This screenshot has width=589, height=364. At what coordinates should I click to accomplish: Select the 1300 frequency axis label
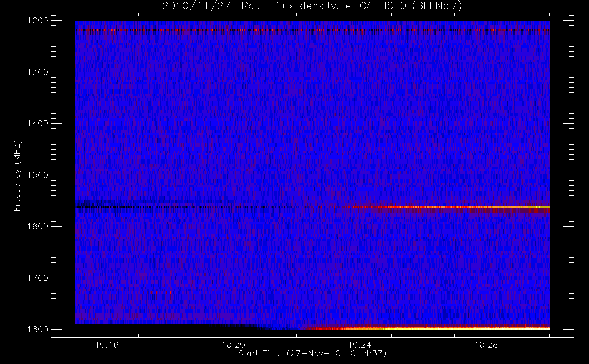point(38,72)
